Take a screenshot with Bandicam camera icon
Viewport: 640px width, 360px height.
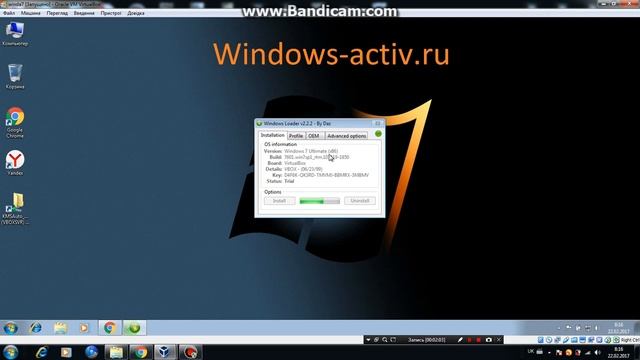click(489, 340)
